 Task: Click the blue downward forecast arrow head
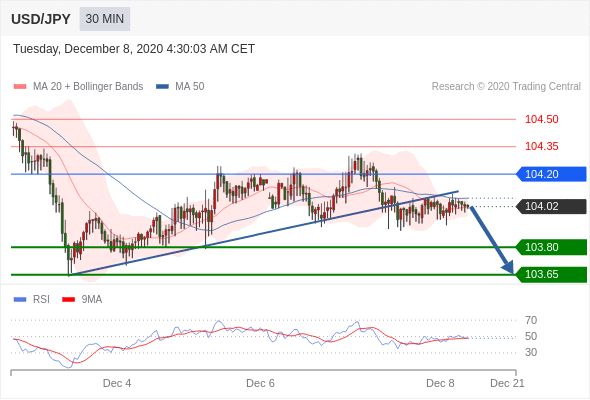coord(508,267)
